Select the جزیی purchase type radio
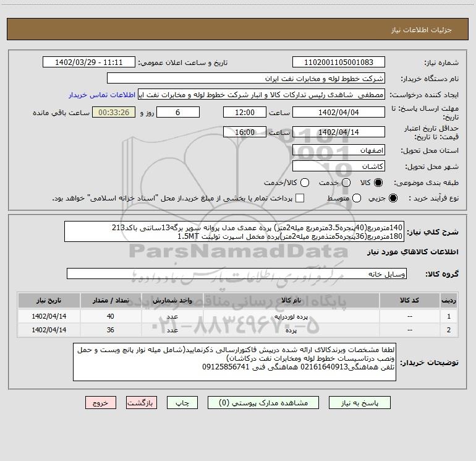 (393, 198)
